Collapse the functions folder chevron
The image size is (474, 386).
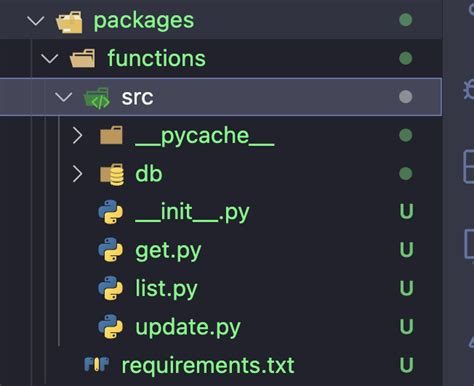49,59
